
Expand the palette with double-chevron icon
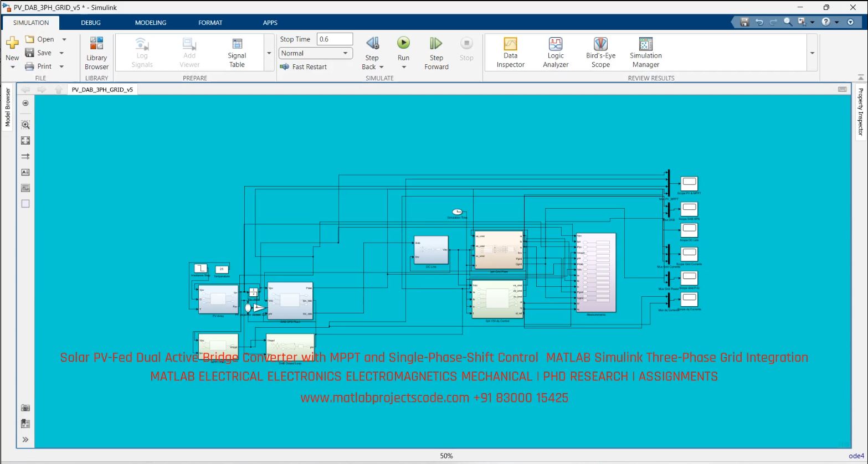[25, 440]
